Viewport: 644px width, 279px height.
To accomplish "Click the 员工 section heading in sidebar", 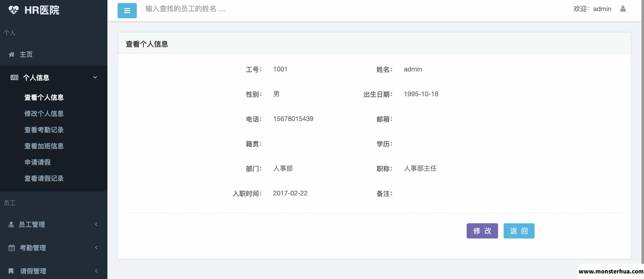I will (10, 203).
